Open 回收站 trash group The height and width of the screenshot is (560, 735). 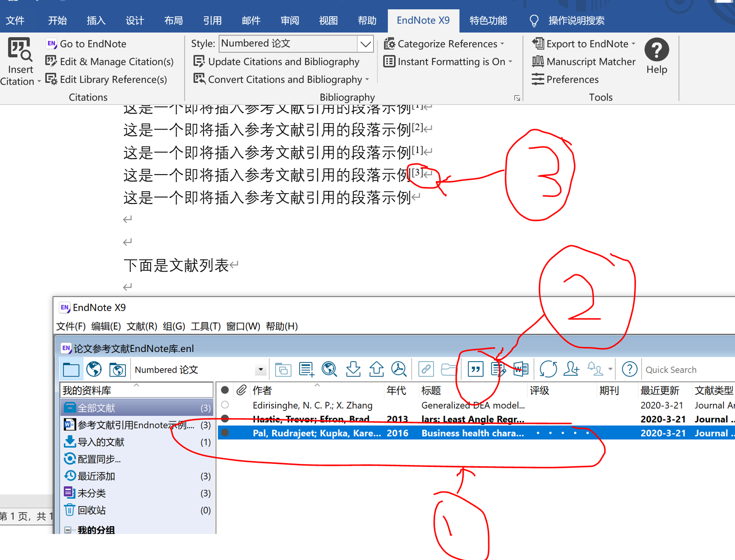pos(137,510)
